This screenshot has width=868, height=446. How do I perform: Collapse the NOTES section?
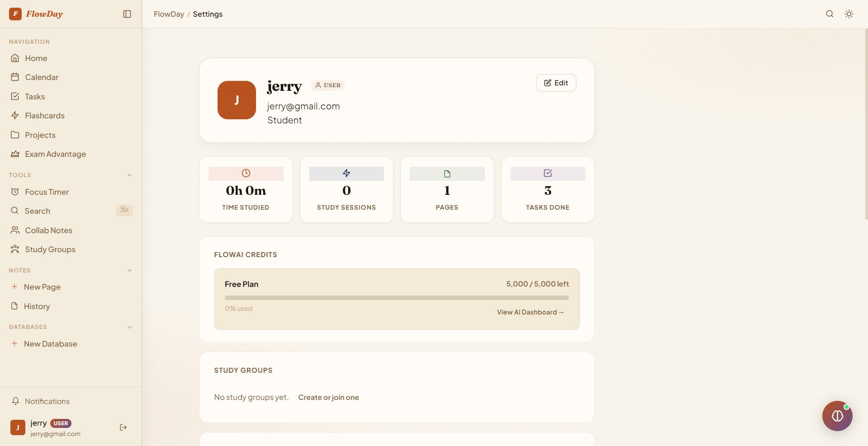point(130,270)
